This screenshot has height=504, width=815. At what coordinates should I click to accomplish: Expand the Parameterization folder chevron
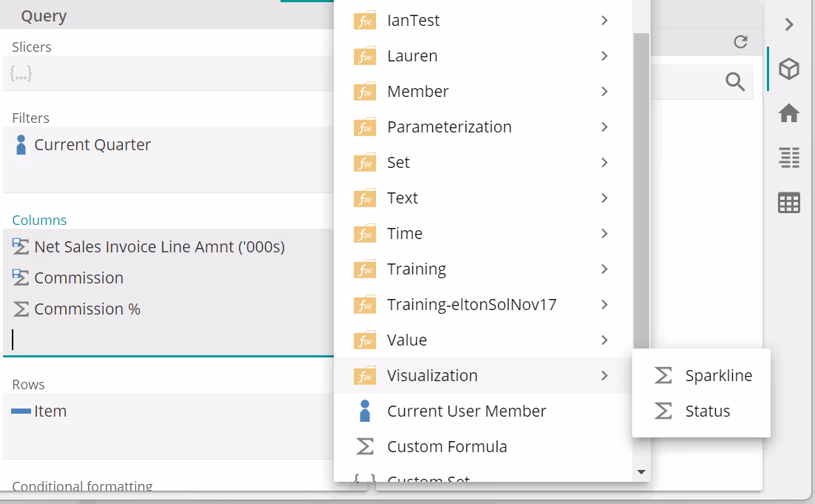[x=605, y=127]
